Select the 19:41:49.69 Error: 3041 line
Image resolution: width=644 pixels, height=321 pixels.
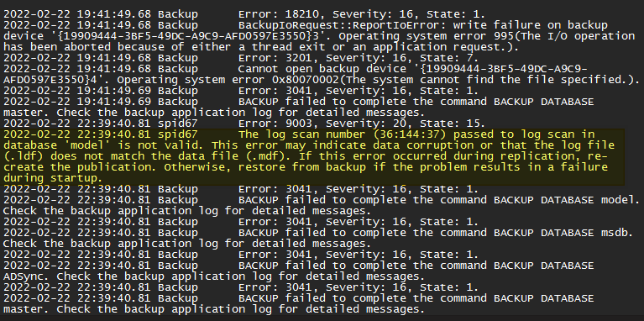click(241, 91)
